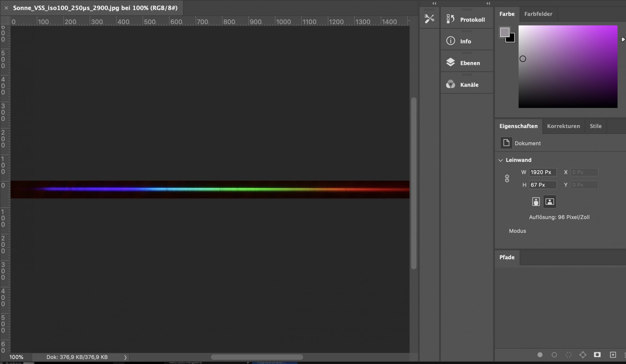626x364 pixels.
Task: Open the status bar info arrow
Action: pyautogui.click(x=125, y=357)
